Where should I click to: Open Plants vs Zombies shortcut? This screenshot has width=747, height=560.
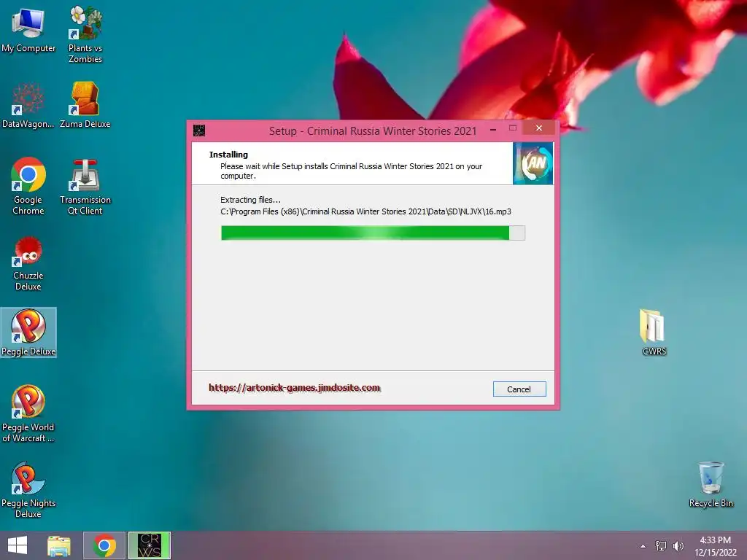coord(85,34)
